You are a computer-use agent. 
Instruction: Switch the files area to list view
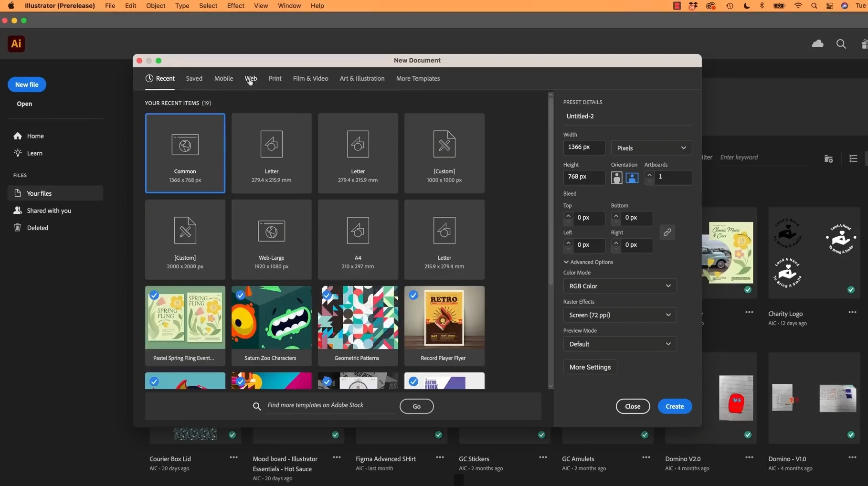coord(853,158)
